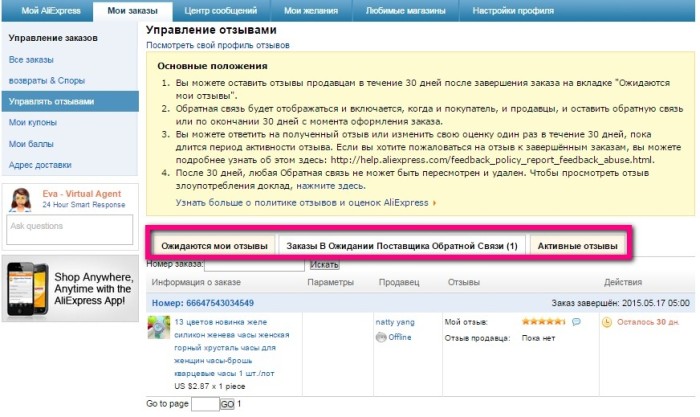700x417 pixels.
Task: Open the Центр сообщений tab
Action: [221, 11]
